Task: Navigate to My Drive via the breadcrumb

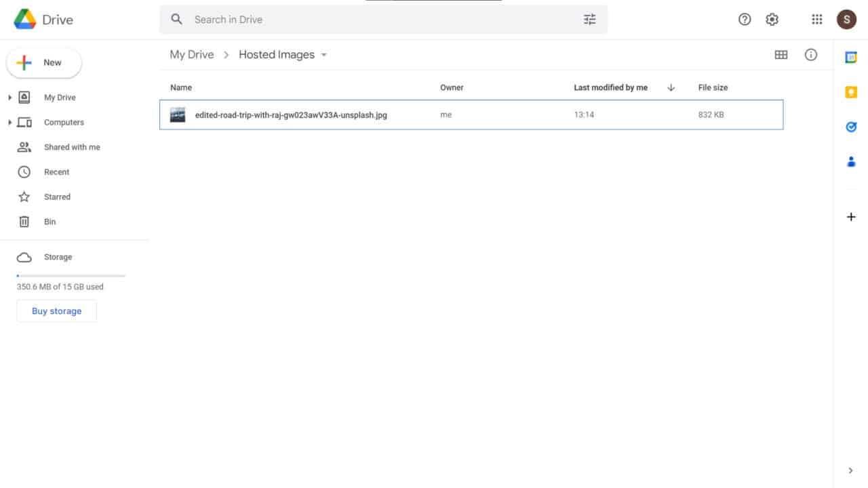Action: [191, 54]
